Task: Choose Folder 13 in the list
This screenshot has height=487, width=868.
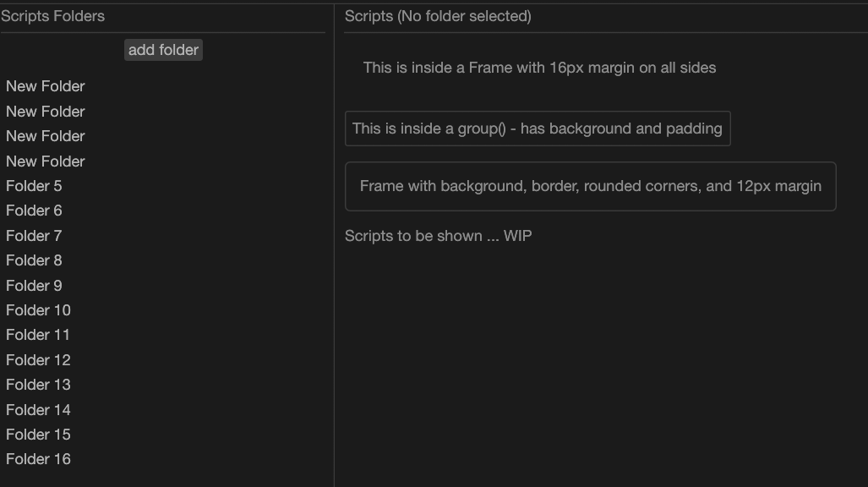Action: [38, 385]
